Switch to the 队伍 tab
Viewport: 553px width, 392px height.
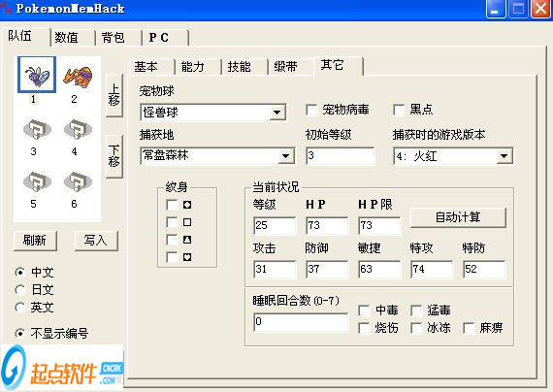tap(25, 36)
